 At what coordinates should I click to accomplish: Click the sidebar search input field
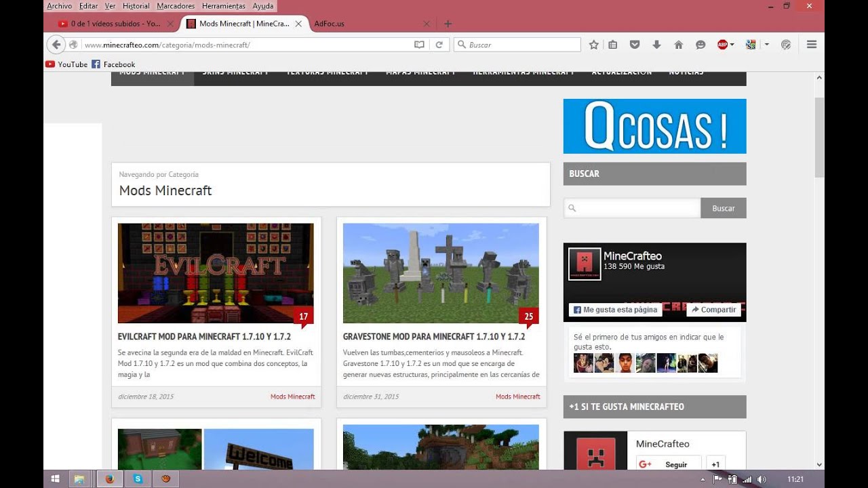632,208
